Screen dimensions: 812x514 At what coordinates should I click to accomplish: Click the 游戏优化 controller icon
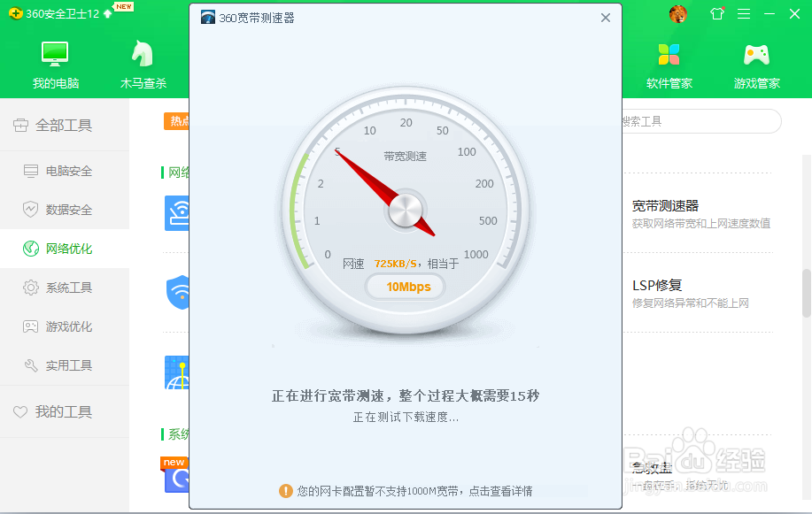[31, 326]
